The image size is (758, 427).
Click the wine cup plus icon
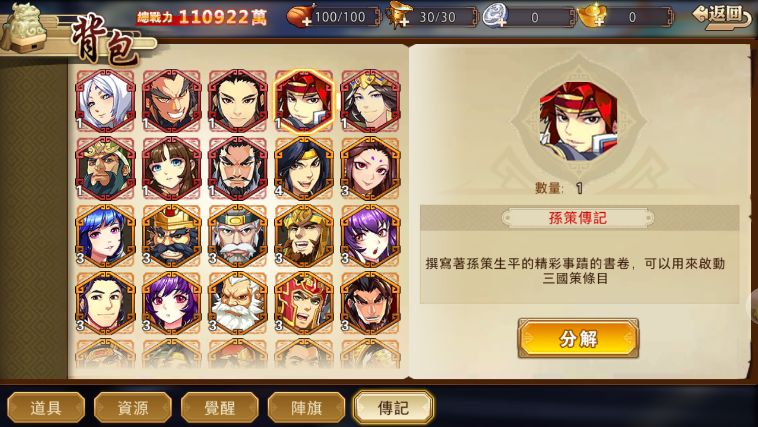(399, 16)
